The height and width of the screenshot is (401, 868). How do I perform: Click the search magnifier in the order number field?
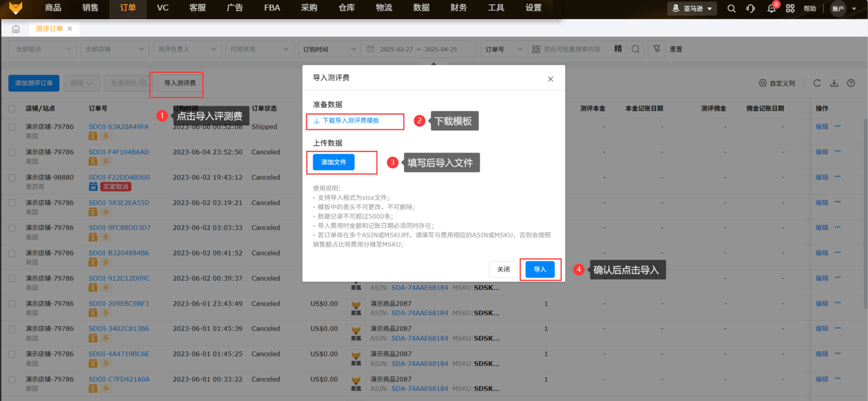[635, 49]
